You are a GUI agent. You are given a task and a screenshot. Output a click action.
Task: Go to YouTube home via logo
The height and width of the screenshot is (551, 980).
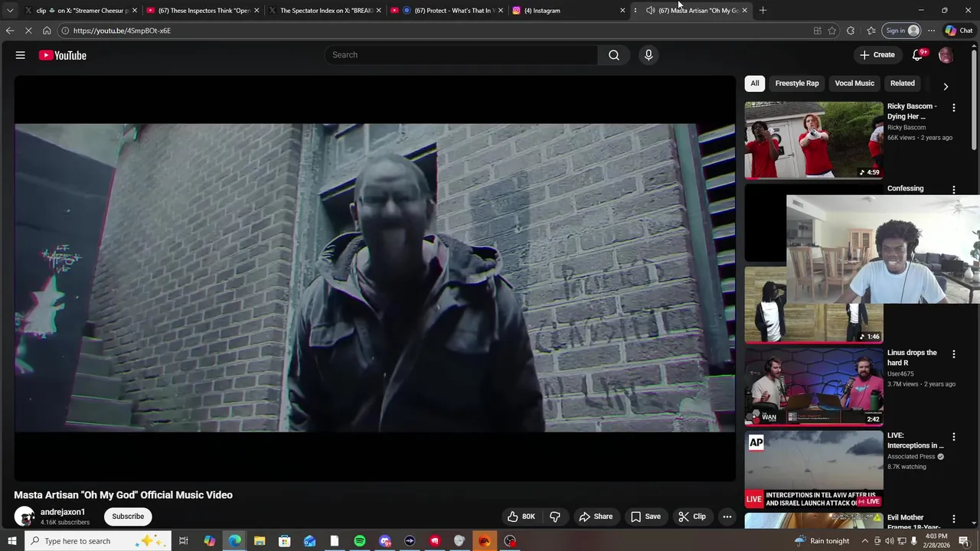click(63, 55)
